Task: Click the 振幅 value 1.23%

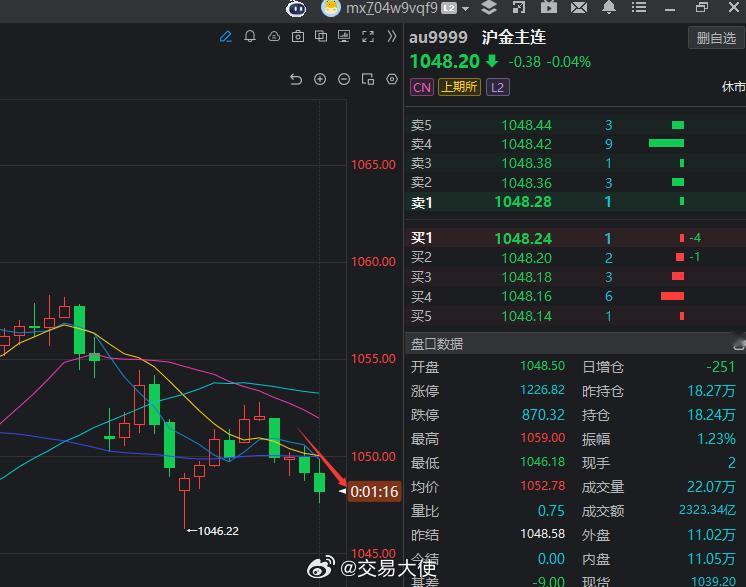Action: tap(716, 439)
